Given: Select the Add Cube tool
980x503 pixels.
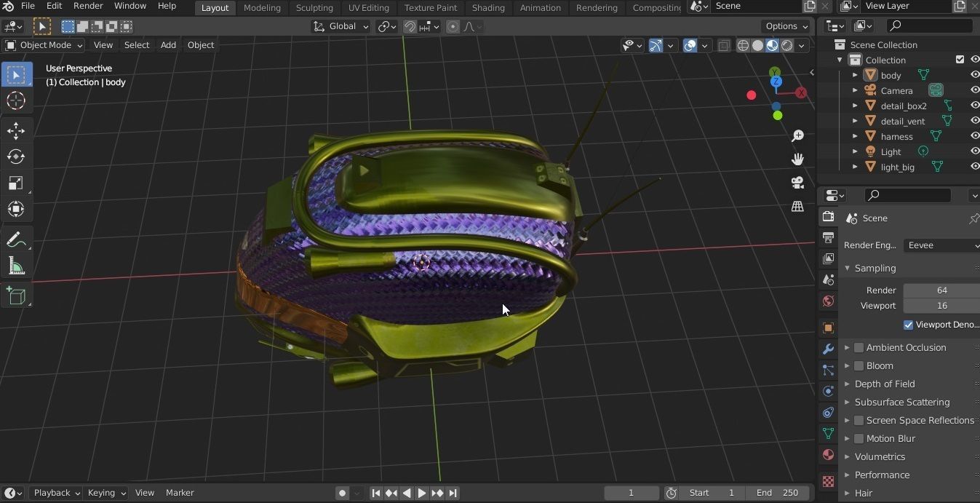Looking at the screenshot, I should click(x=16, y=296).
